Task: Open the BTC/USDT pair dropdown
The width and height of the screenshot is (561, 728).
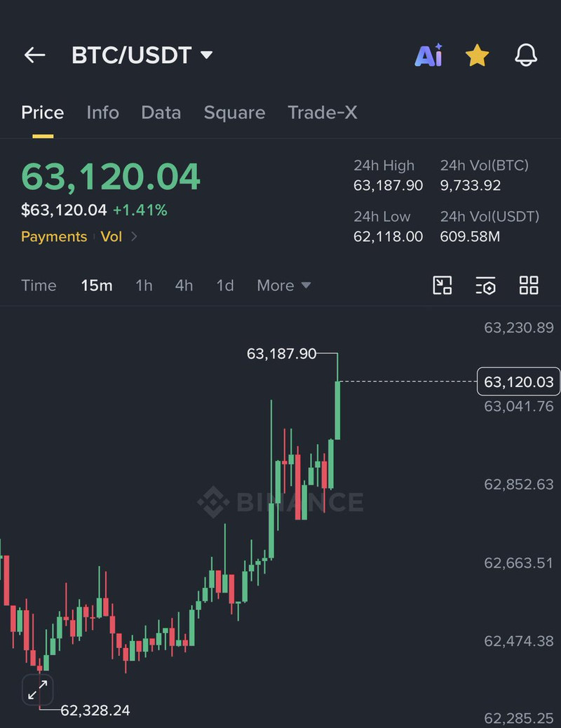Action: [142, 55]
